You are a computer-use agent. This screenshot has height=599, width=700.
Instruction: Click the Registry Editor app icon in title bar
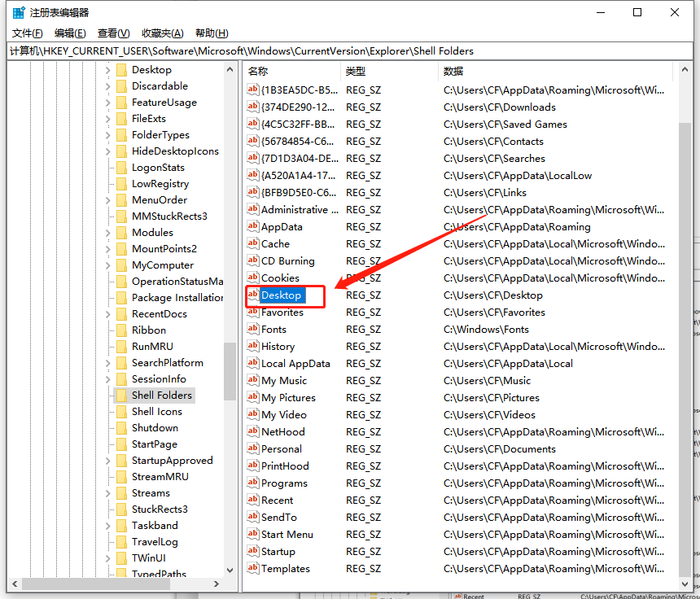coord(19,12)
